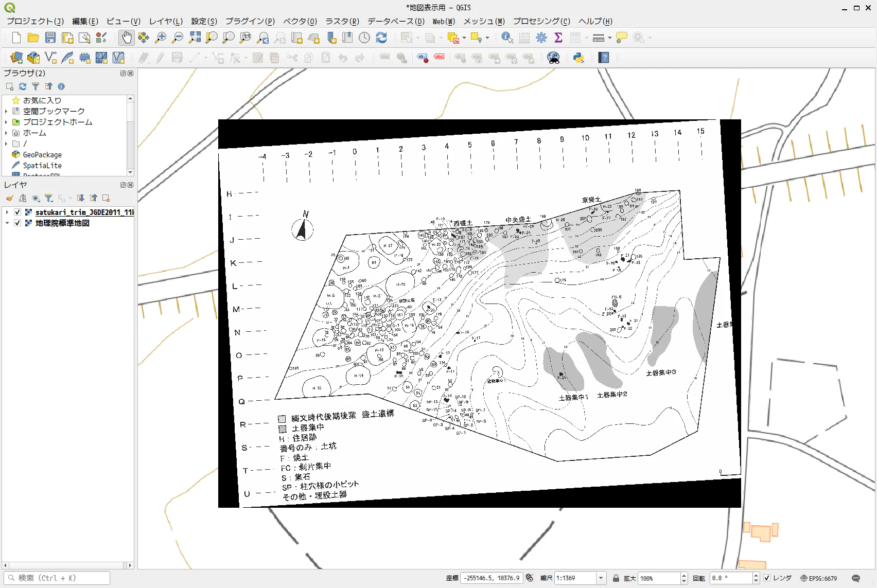Viewport: 877px width, 588px height.
Task: Open the Statistical Summary sigma icon
Action: (x=558, y=38)
